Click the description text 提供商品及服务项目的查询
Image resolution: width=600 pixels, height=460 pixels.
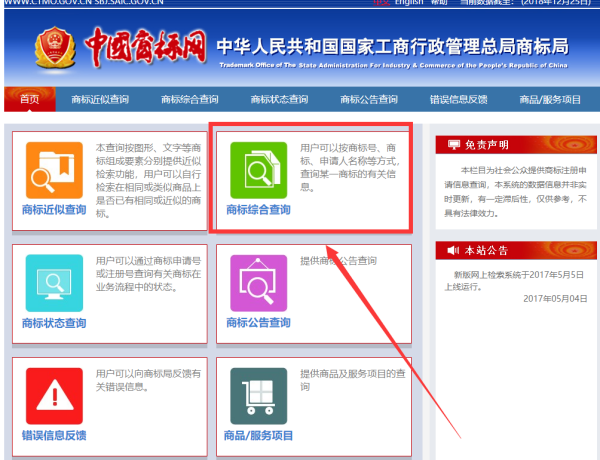(352, 380)
